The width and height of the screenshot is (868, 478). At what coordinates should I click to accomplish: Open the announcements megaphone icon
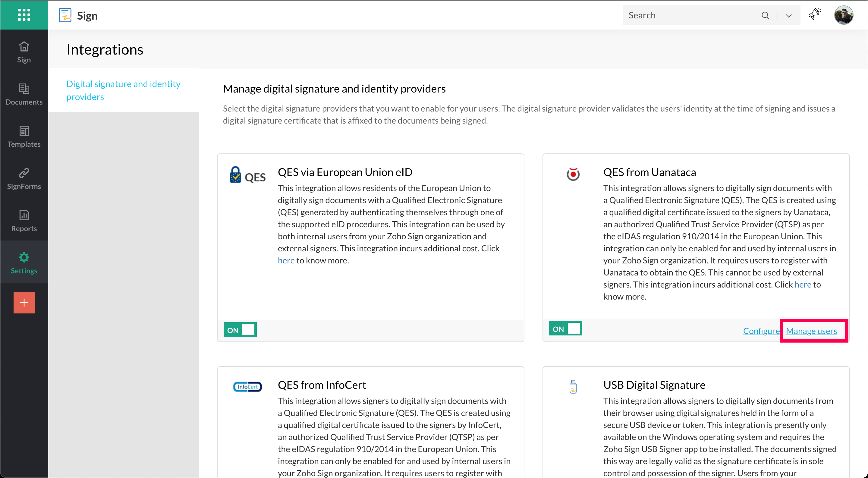pyautogui.click(x=814, y=14)
